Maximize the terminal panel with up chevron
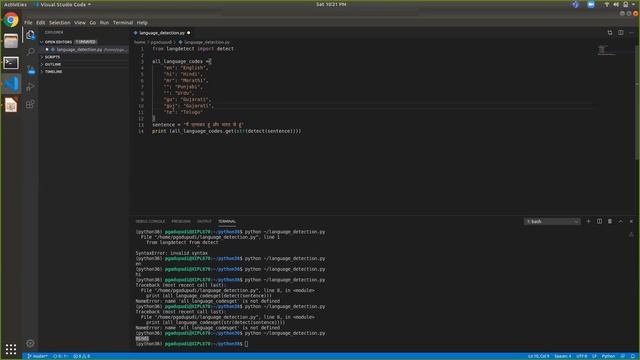This screenshot has height=360, width=640. click(x=620, y=221)
